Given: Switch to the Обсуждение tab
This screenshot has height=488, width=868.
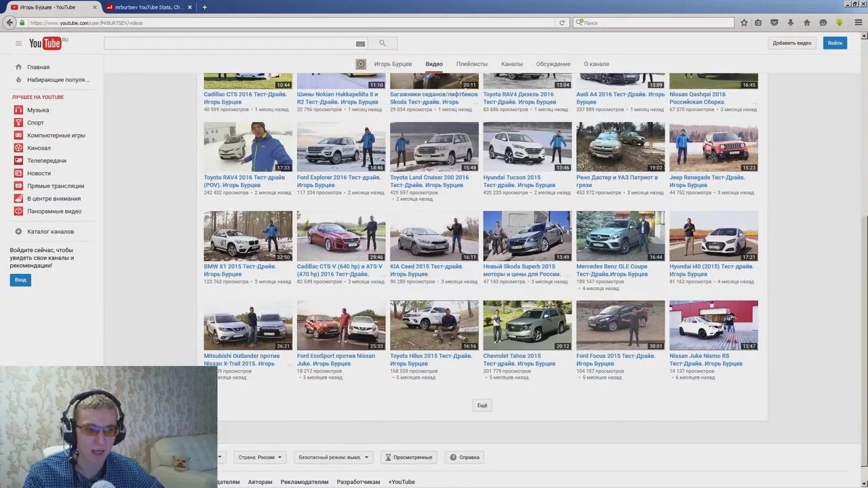Looking at the screenshot, I should [553, 64].
